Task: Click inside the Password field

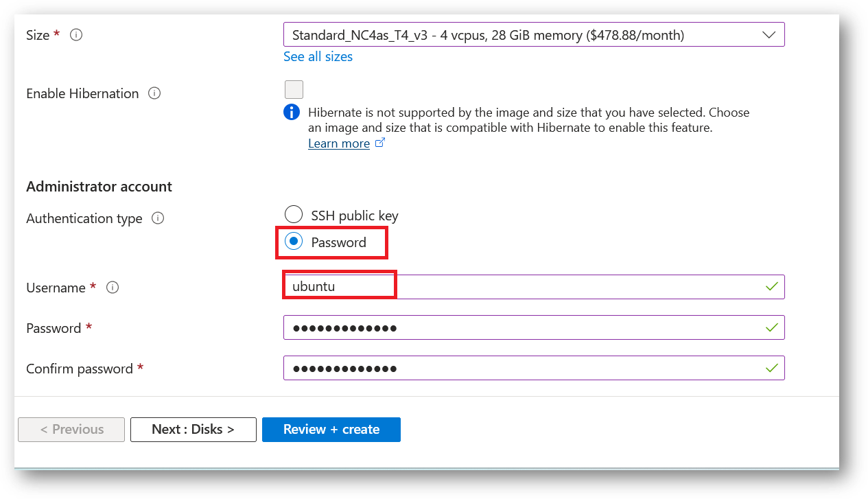Action: [x=480, y=327]
